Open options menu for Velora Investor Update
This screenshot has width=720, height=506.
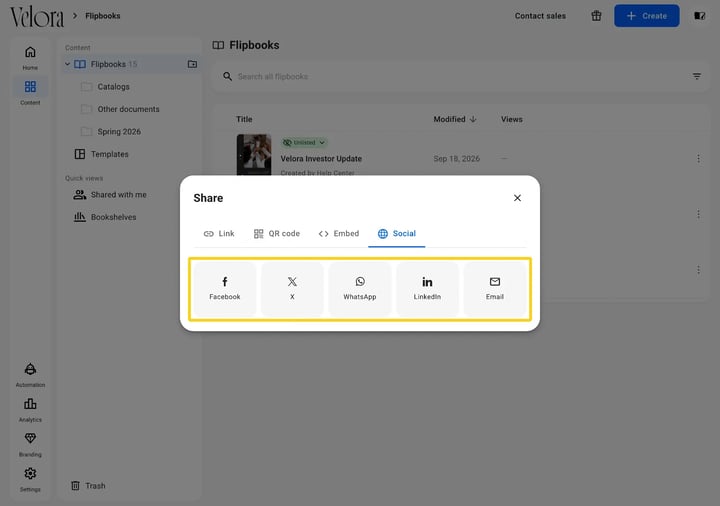(698, 158)
